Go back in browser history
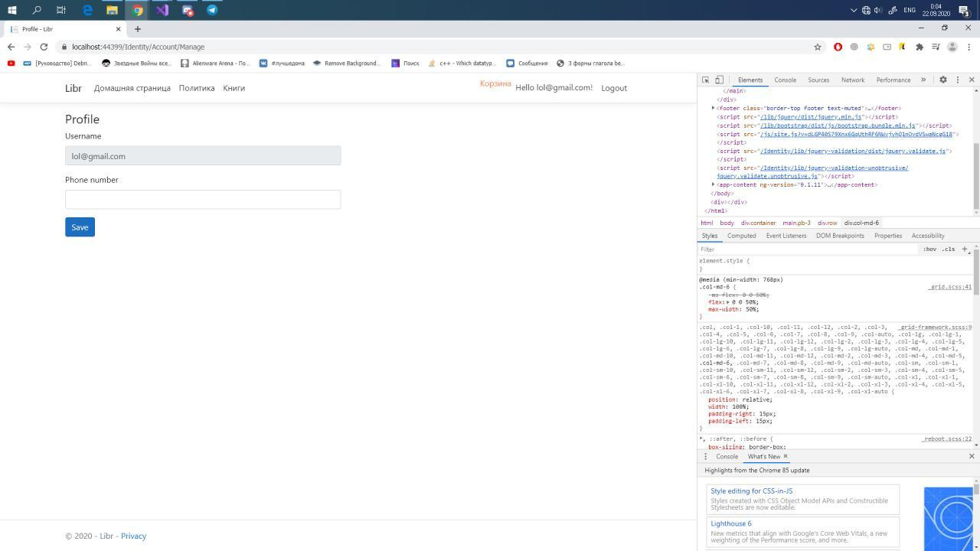980x551 pixels. tap(11, 47)
